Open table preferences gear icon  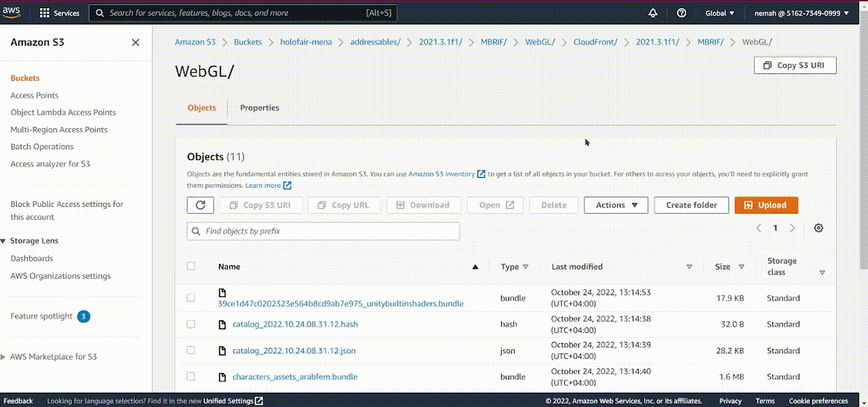point(818,228)
